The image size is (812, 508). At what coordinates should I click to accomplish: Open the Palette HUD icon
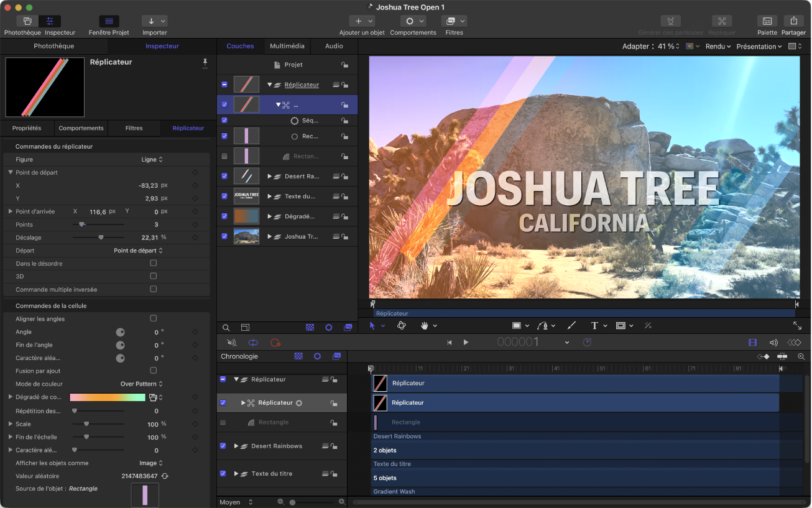pyautogui.click(x=767, y=21)
